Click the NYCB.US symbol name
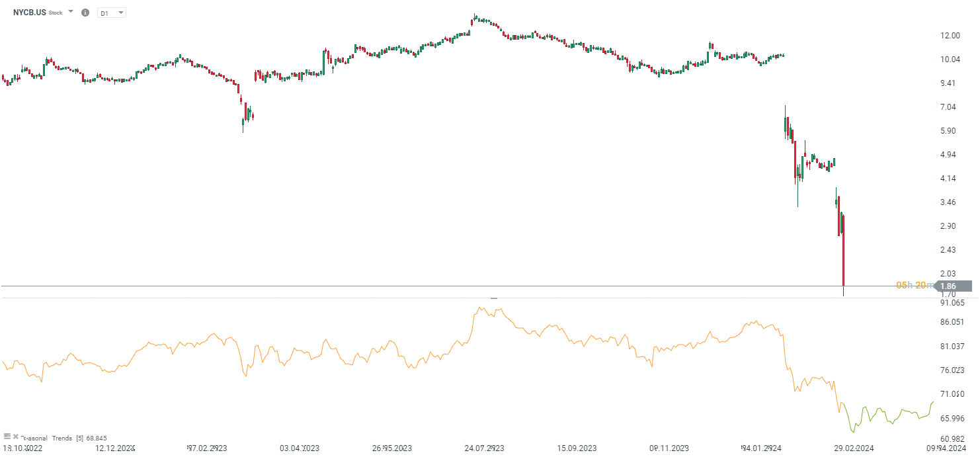 pos(29,12)
